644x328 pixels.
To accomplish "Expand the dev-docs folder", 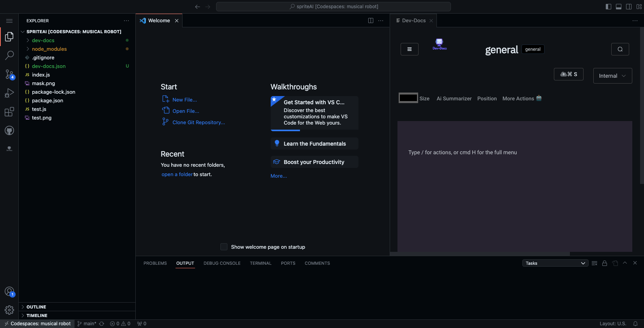I will [43, 41].
